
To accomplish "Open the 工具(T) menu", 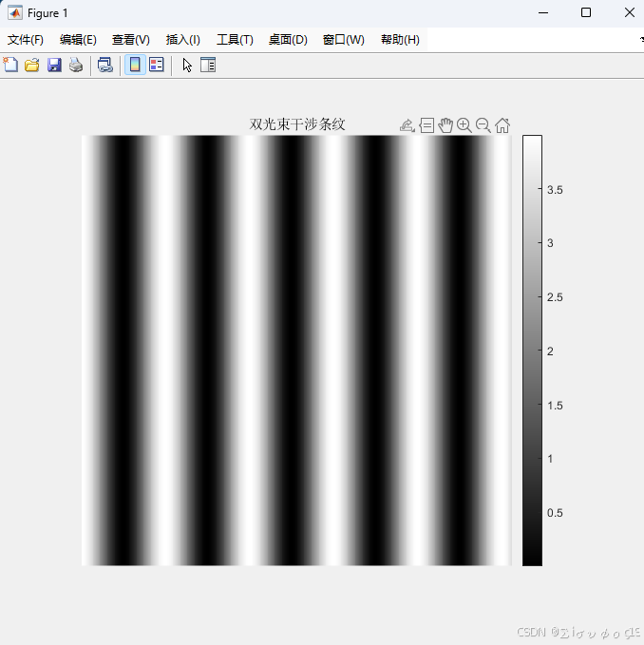I will (235, 40).
